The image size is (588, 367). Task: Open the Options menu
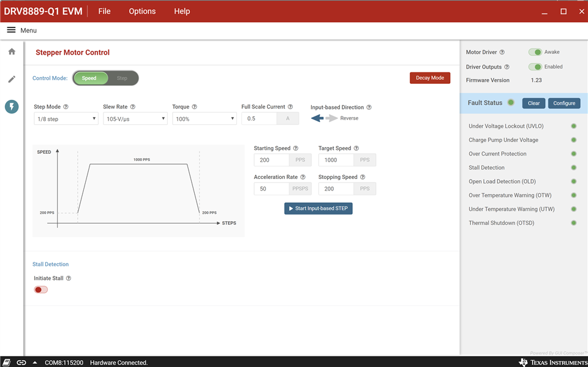coord(142,11)
